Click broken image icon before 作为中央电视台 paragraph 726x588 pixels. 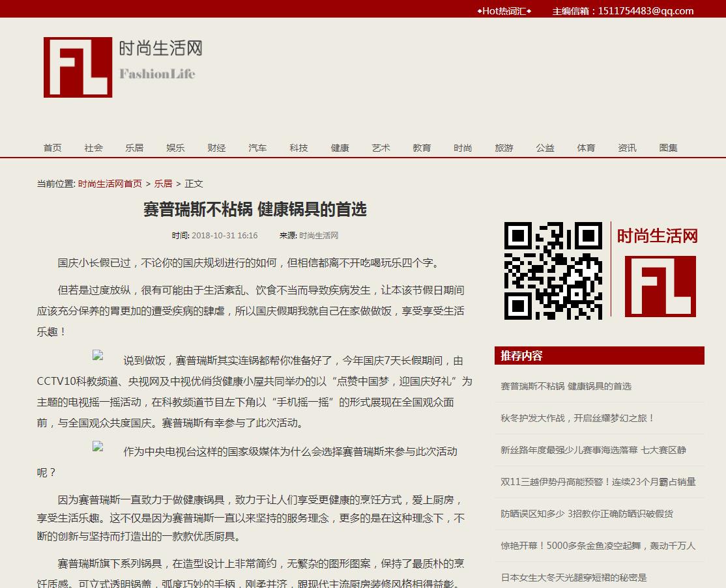click(x=98, y=447)
